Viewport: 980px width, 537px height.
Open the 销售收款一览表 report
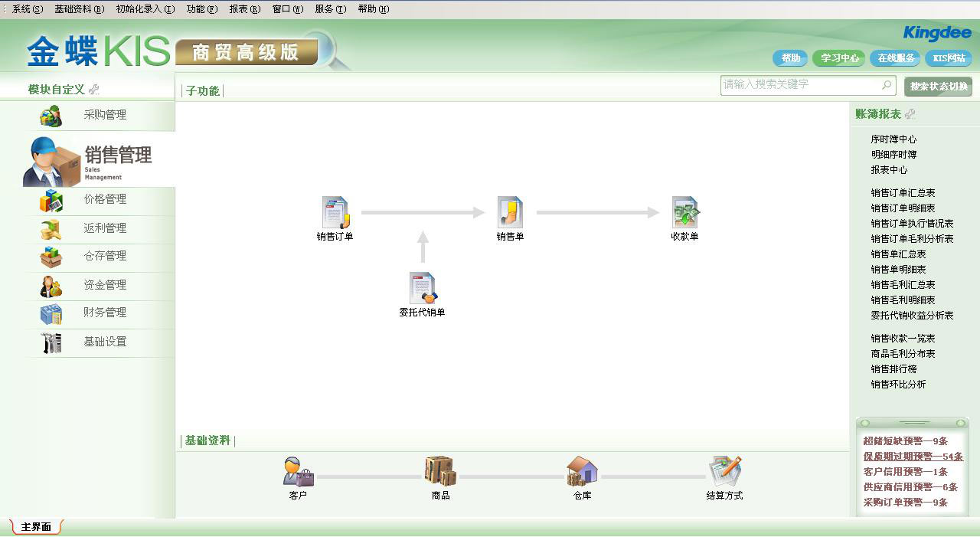coord(903,339)
